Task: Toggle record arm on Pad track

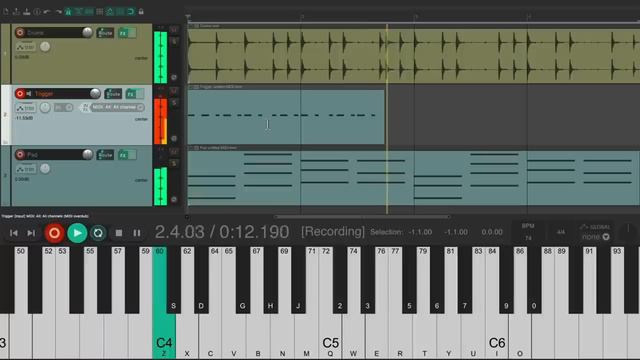Action: tap(20, 154)
